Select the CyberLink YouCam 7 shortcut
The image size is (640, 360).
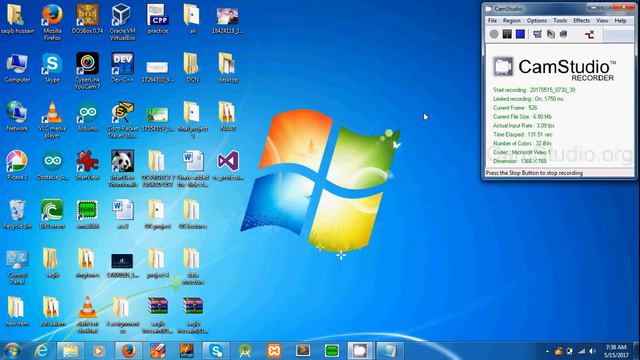[87, 71]
